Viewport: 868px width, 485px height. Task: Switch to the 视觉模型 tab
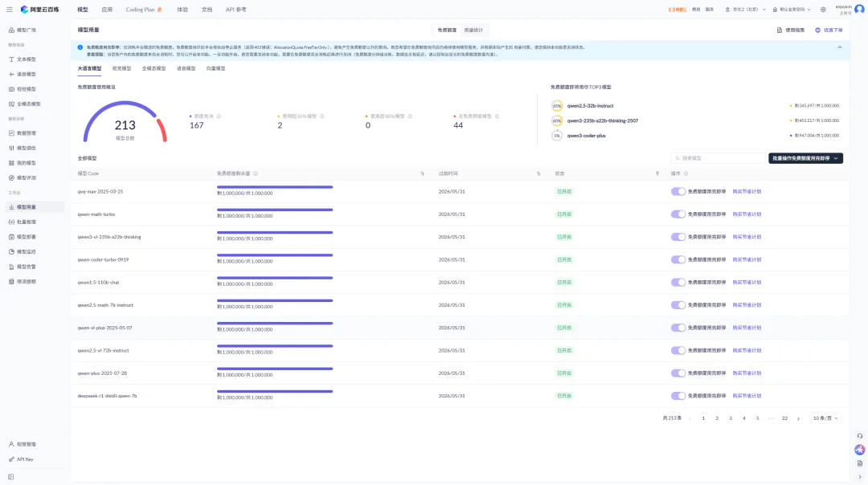point(122,68)
